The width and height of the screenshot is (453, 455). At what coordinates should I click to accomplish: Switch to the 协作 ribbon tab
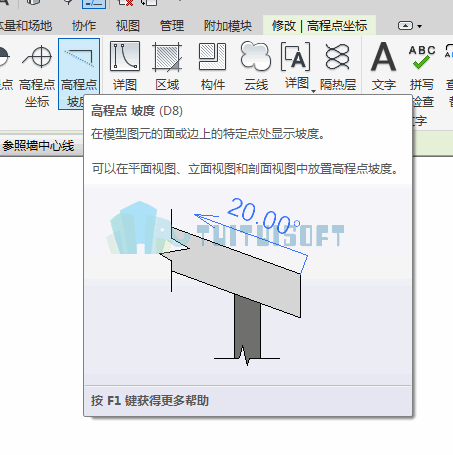tap(84, 26)
